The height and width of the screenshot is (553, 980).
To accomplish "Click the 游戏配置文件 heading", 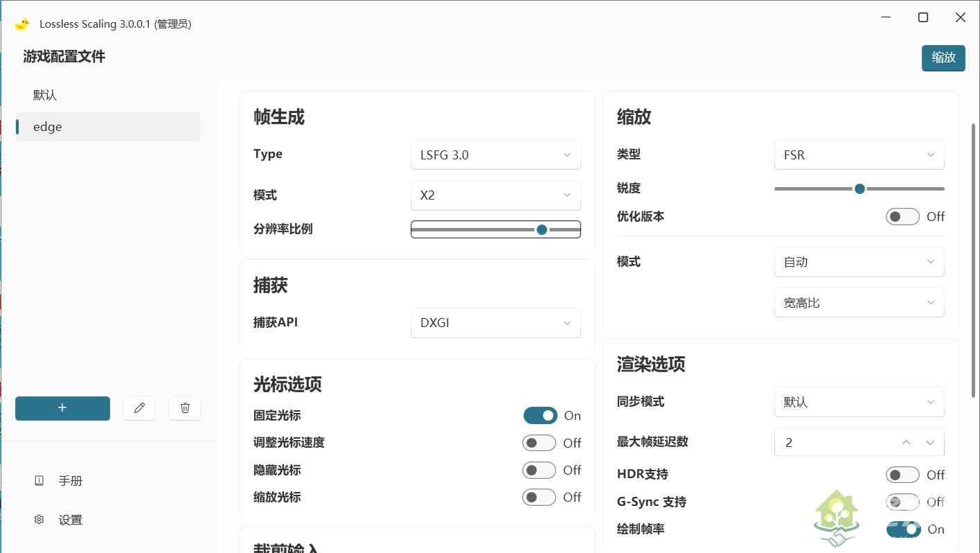I will [64, 57].
